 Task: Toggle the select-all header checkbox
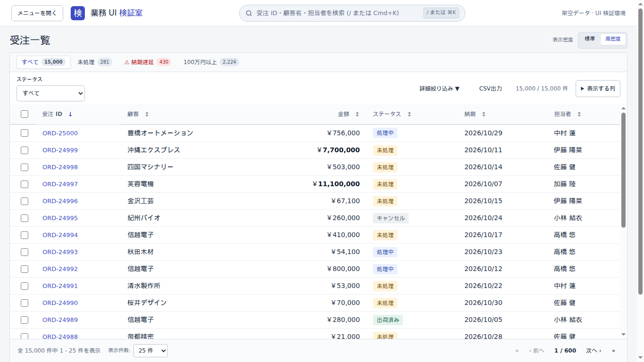25,114
